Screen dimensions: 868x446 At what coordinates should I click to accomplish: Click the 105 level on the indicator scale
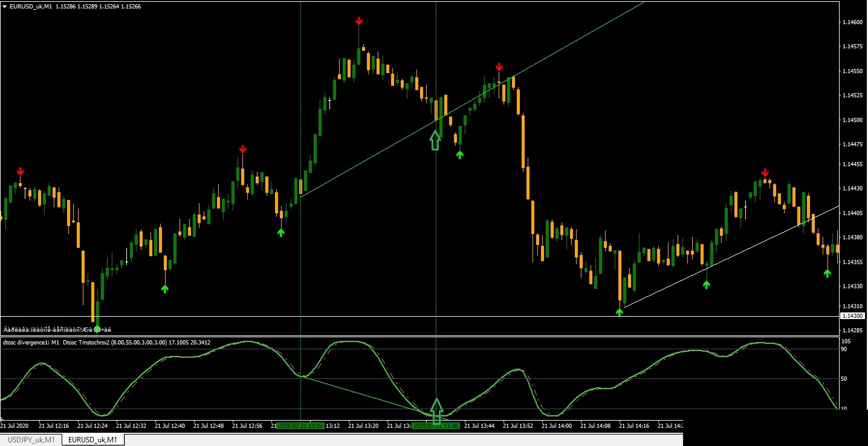846,341
